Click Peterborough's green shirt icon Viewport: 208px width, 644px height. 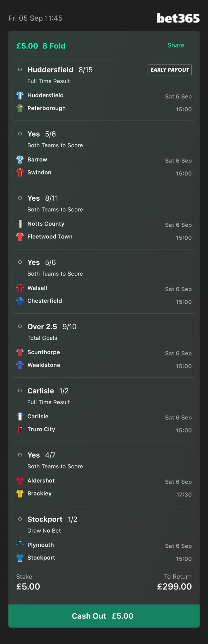coord(20,108)
